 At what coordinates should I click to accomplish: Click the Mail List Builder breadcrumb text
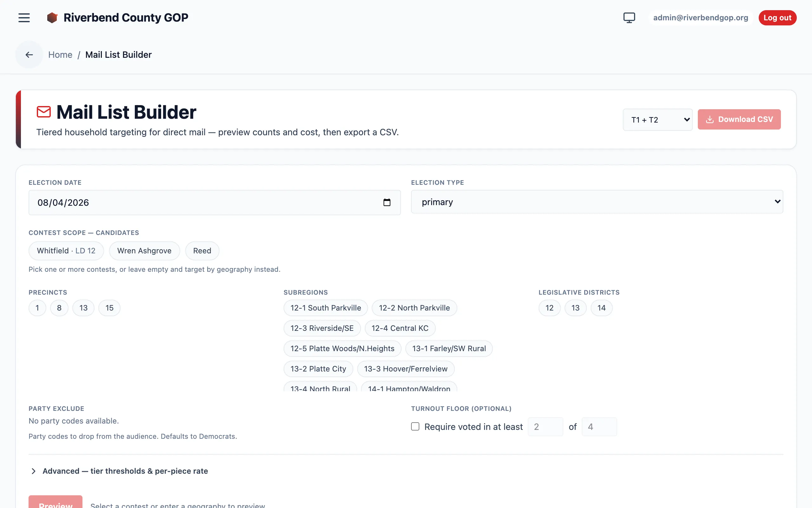pos(118,54)
